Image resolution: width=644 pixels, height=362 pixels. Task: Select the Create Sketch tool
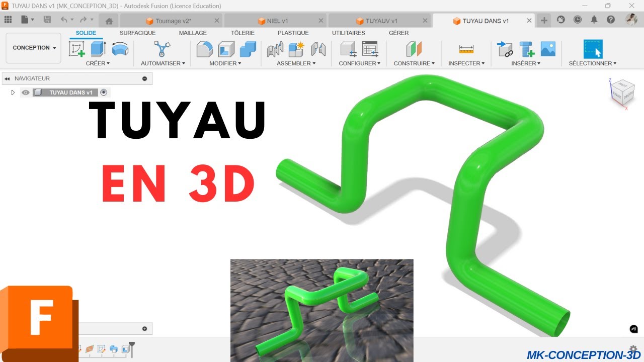coord(77,49)
